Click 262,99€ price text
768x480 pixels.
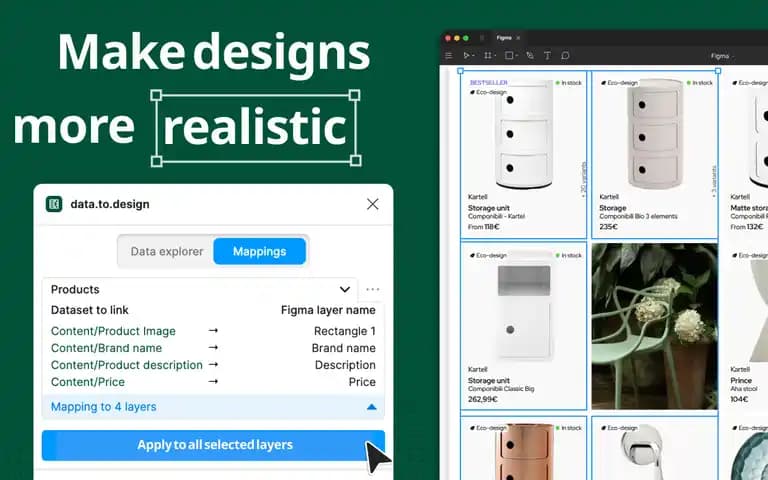482,399
